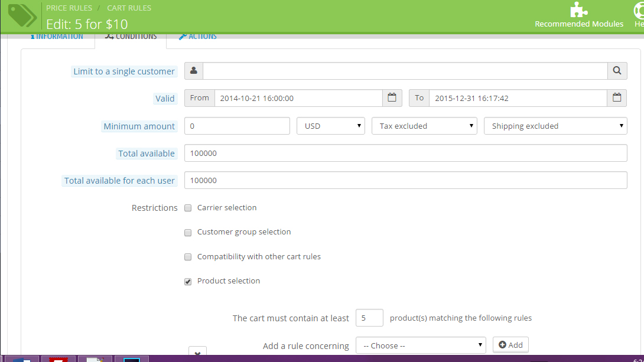
Task: Uncheck Product selection restriction
Action: point(188,282)
